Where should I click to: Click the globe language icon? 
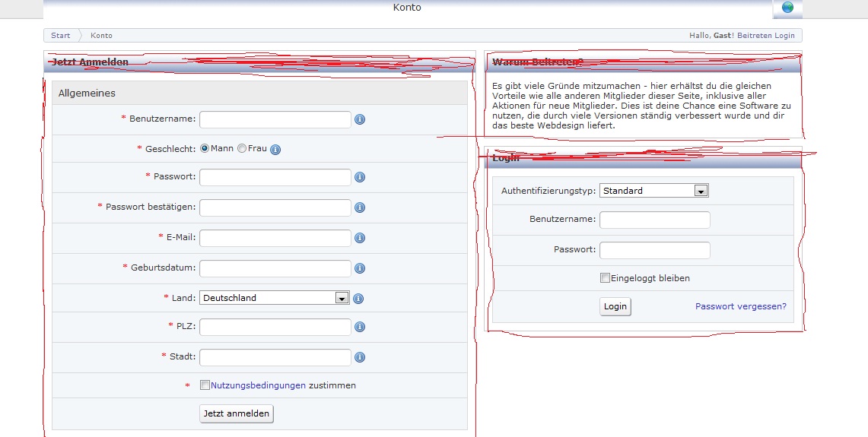[787, 8]
